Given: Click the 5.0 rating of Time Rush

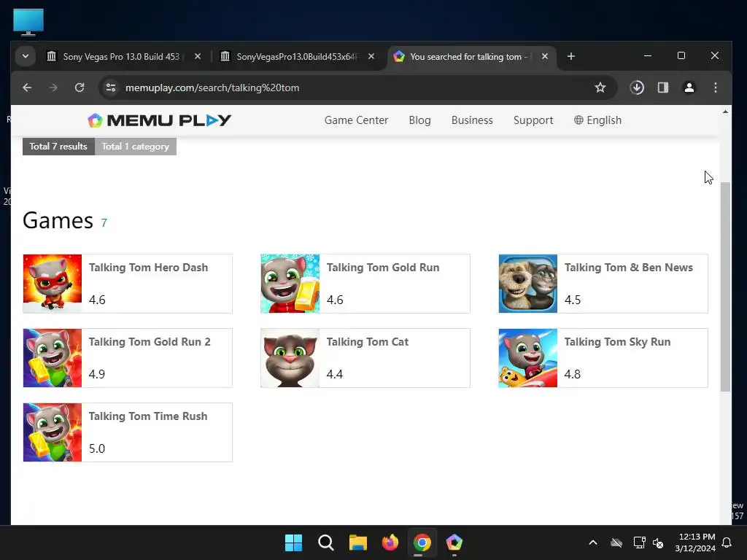Looking at the screenshot, I should coord(97,448).
